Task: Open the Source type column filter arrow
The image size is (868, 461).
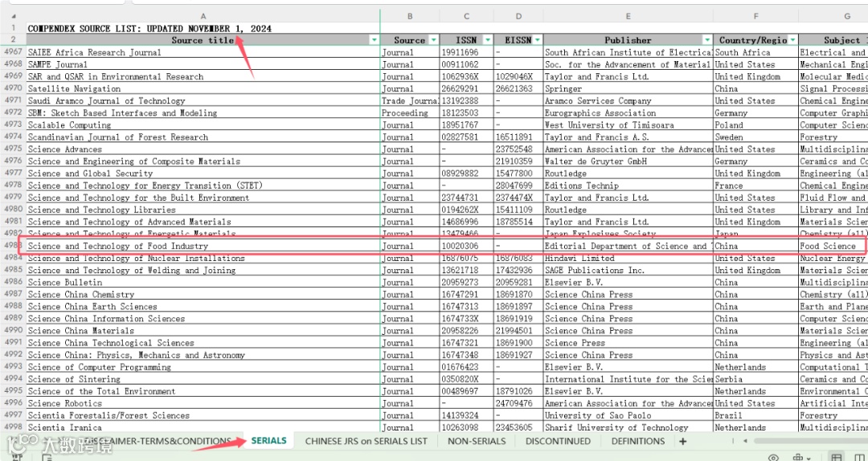Action: pos(433,40)
